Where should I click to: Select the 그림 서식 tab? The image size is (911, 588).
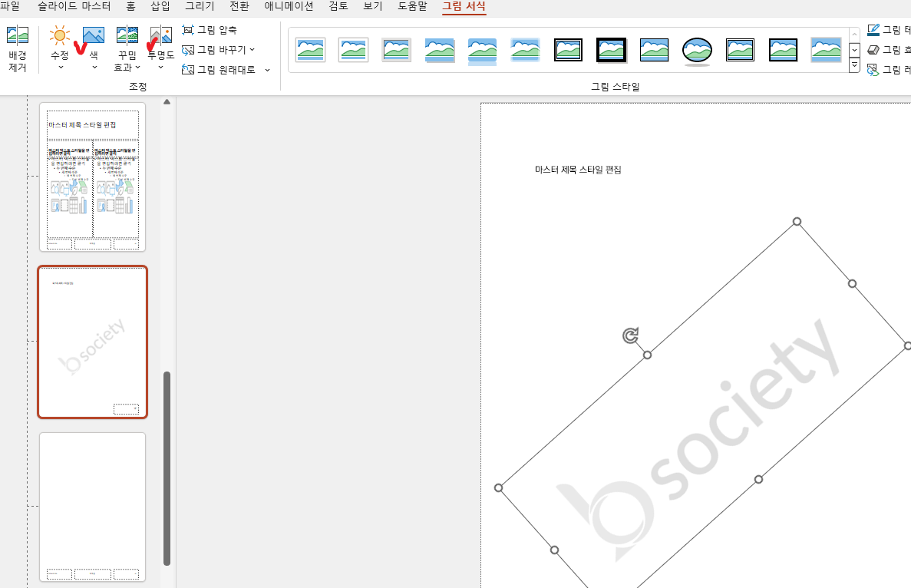pyautogui.click(x=464, y=6)
